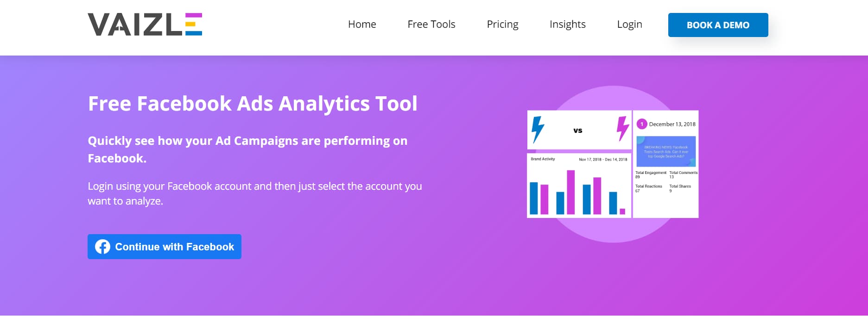Click the pink lightning bolt icon
868x329 pixels.
[x=622, y=129]
